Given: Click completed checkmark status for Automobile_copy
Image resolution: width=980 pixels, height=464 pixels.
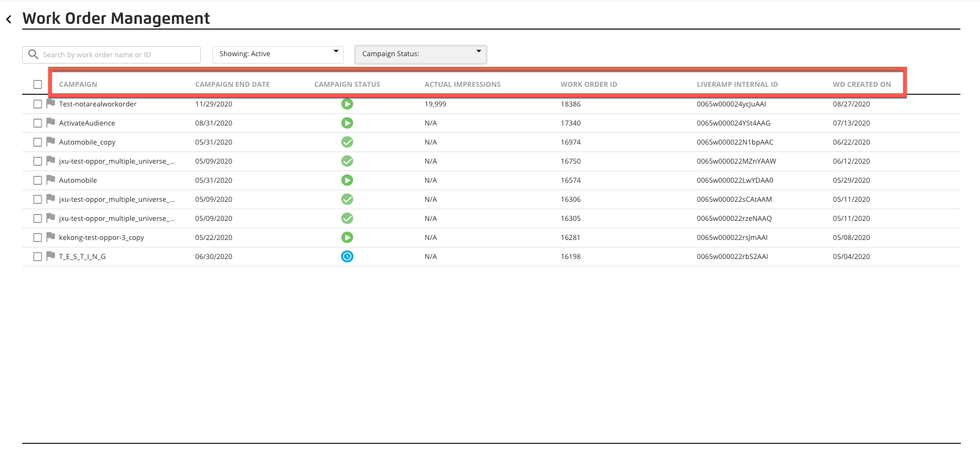Looking at the screenshot, I should tap(347, 142).
